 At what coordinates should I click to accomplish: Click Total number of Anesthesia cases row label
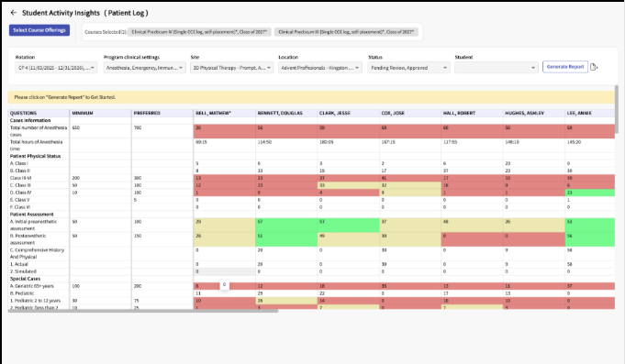[39, 131]
